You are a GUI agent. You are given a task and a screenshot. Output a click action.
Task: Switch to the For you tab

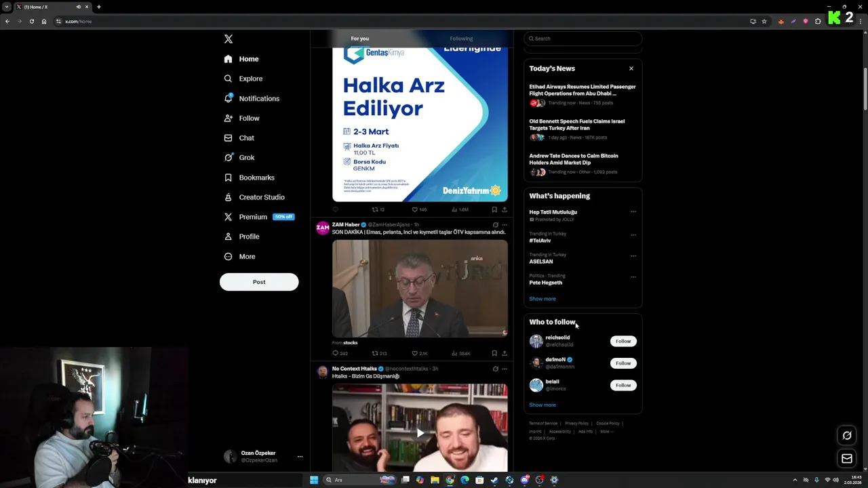[360, 39]
